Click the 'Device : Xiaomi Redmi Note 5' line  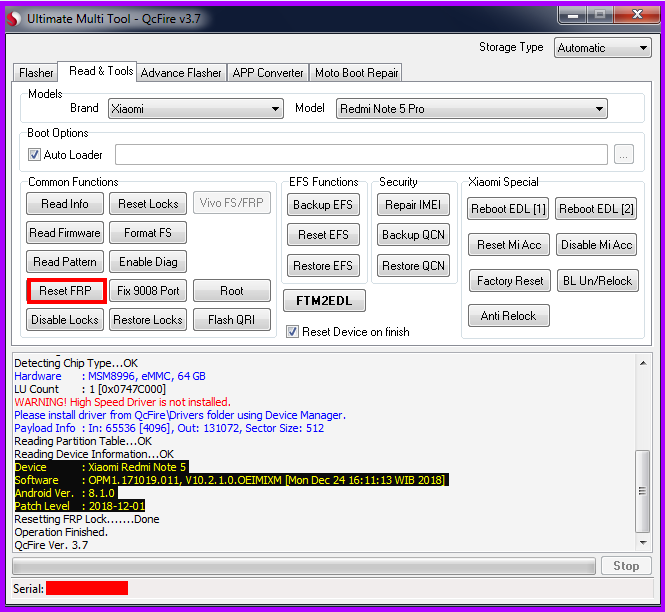coord(100,467)
